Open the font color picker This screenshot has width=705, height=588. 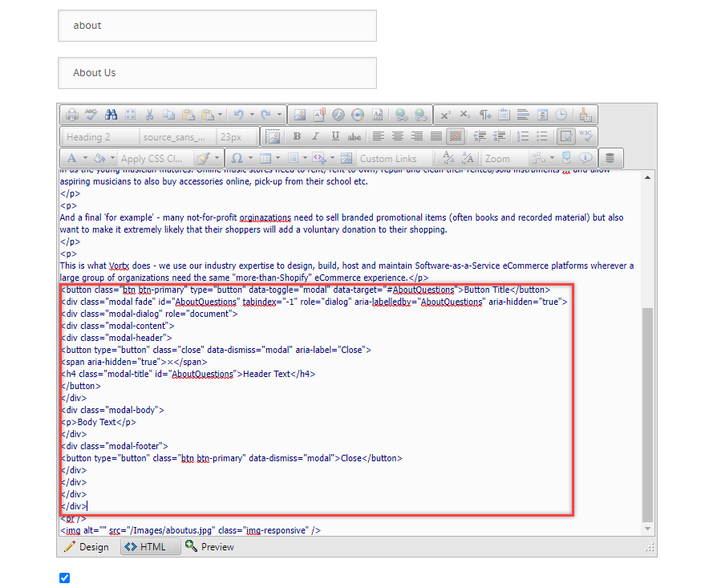(x=72, y=157)
